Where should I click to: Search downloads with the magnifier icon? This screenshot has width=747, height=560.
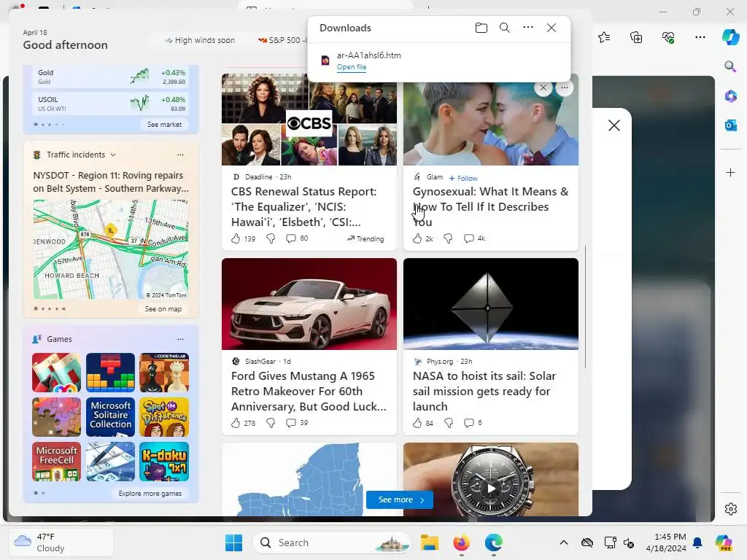point(505,28)
